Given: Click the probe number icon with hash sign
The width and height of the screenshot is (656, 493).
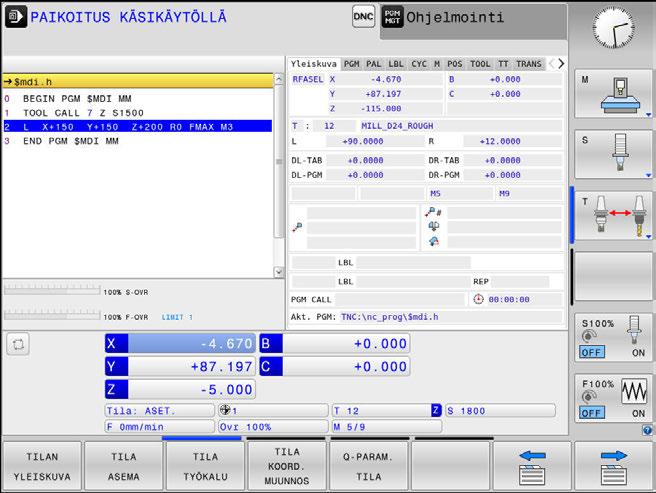Looking at the screenshot, I should point(433,212).
